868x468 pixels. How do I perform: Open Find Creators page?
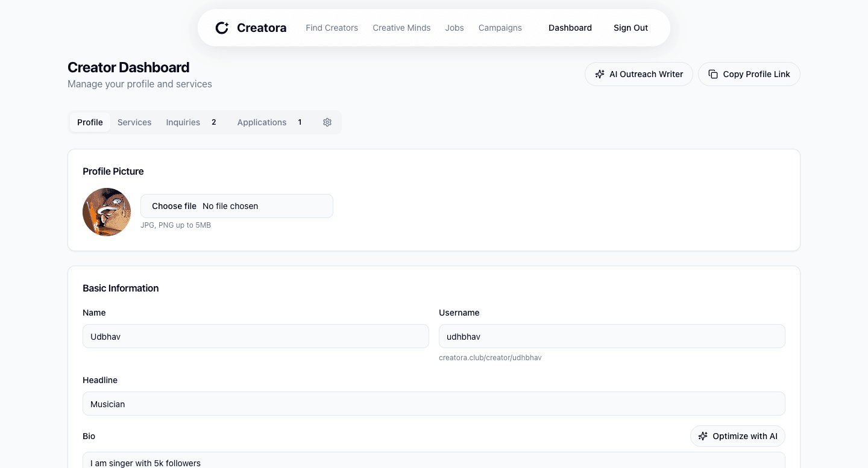point(332,28)
